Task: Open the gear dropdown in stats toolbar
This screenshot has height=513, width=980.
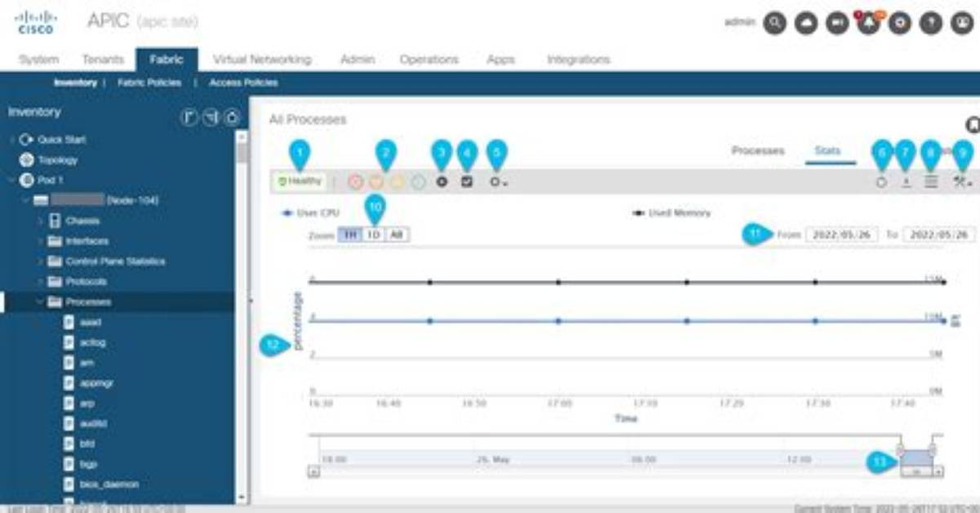Action: pos(498,181)
